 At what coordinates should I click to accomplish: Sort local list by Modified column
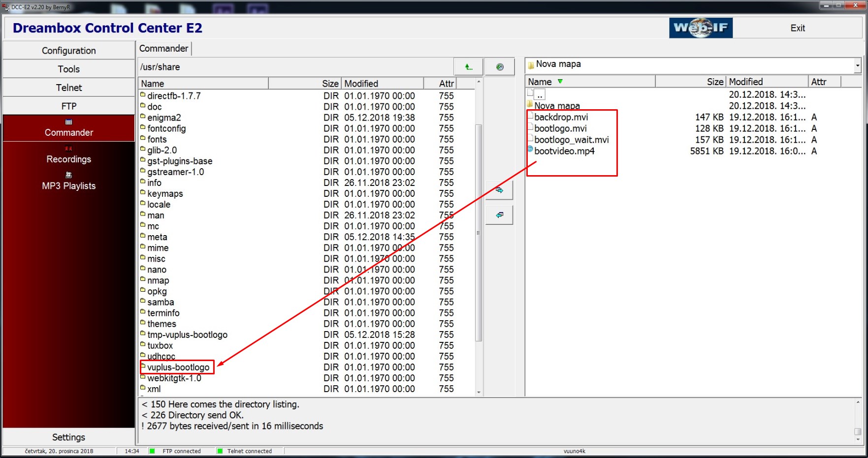point(767,82)
